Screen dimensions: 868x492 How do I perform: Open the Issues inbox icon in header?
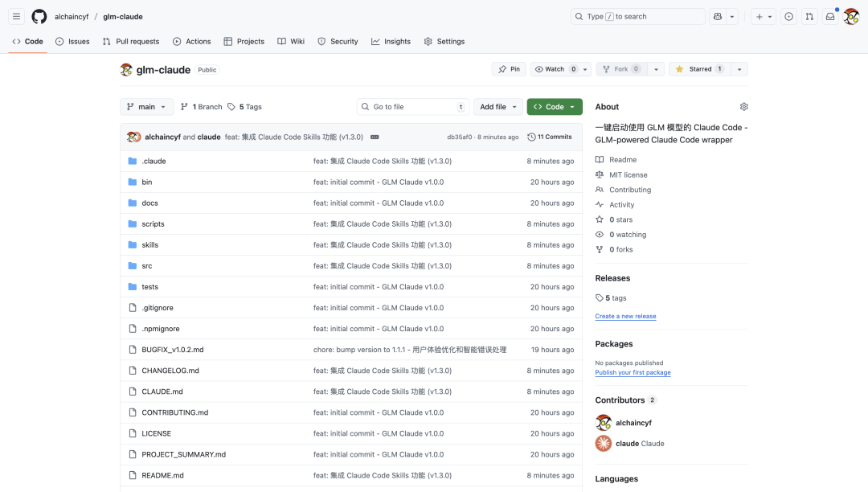pos(789,17)
